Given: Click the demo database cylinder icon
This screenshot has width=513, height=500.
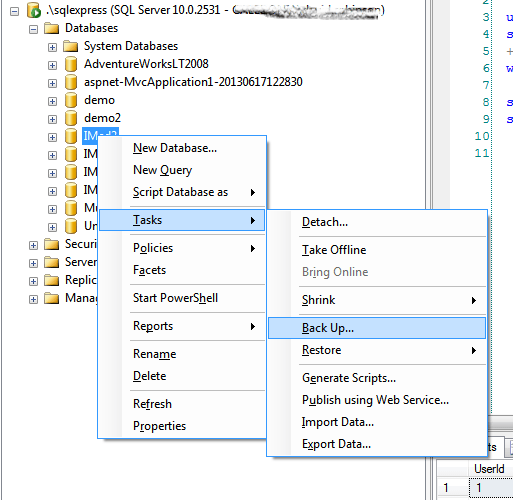Looking at the screenshot, I should coord(71,100).
